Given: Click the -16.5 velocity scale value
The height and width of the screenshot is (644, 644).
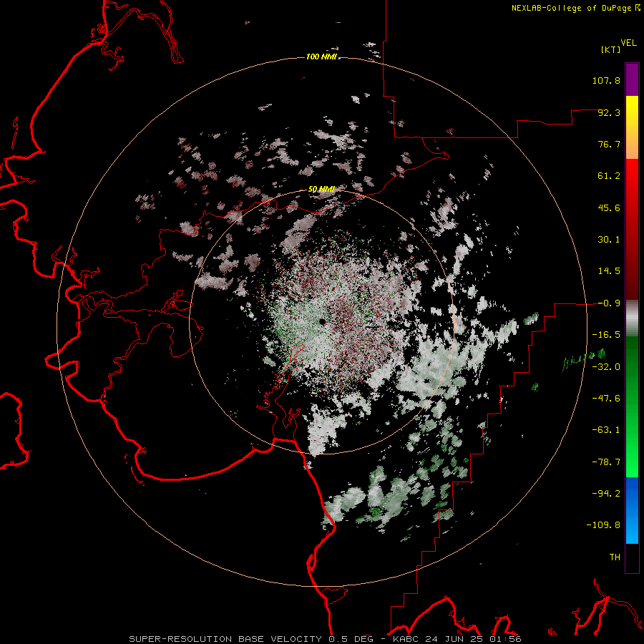Looking at the screenshot, I should [606, 335].
